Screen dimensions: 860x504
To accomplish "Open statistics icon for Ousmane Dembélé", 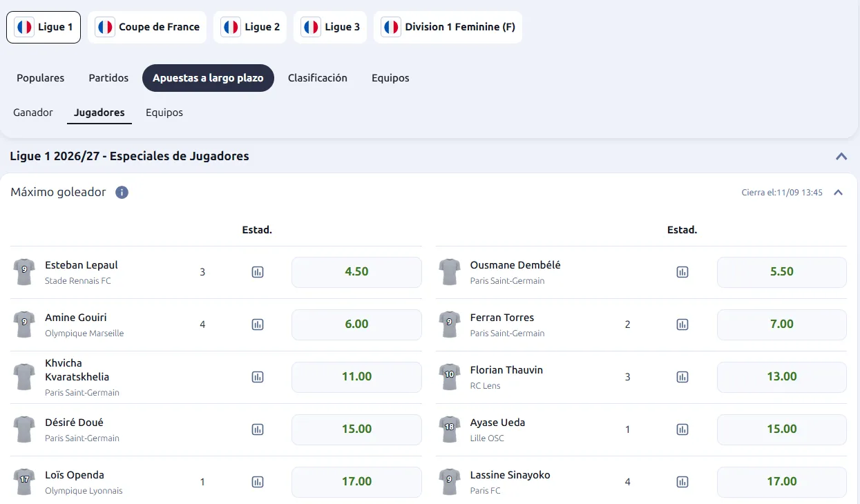I will point(682,272).
